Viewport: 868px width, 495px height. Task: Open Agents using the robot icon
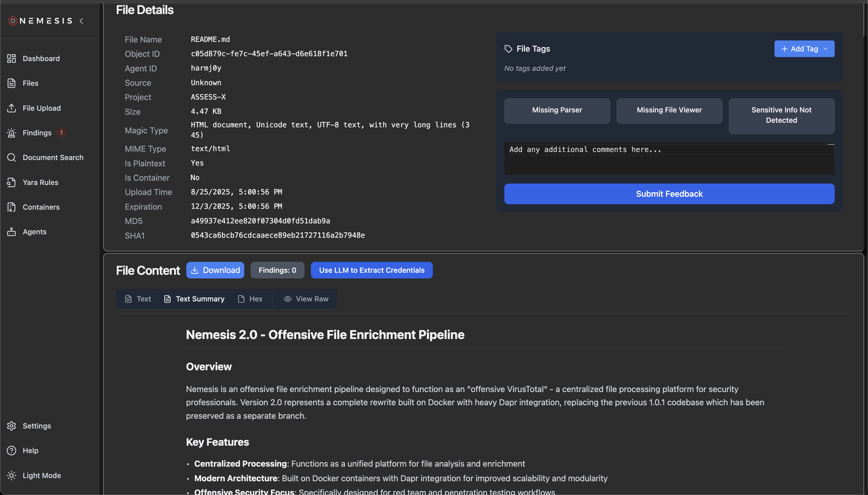[11, 232]
